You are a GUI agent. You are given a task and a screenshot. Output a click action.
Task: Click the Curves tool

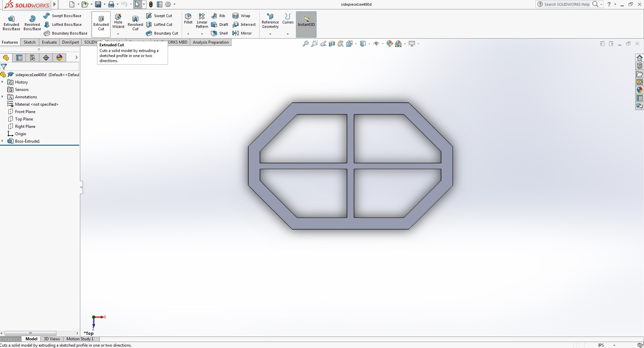tap(288, 19)
